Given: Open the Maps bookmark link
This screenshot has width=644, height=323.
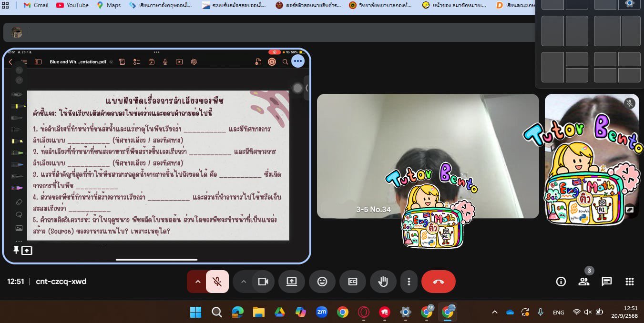Looking at the screenshot, I should tap(109, 5).
